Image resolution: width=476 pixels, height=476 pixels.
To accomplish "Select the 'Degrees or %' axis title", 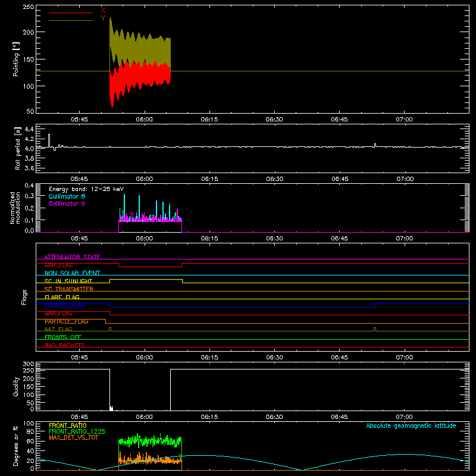I will pyautogui.click(x=15, y=446).
